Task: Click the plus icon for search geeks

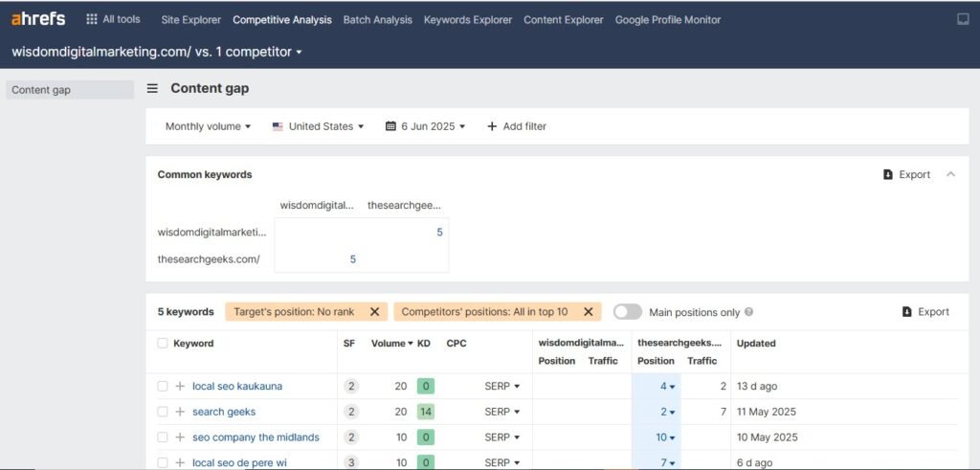Action: click(x=180, y=412)
